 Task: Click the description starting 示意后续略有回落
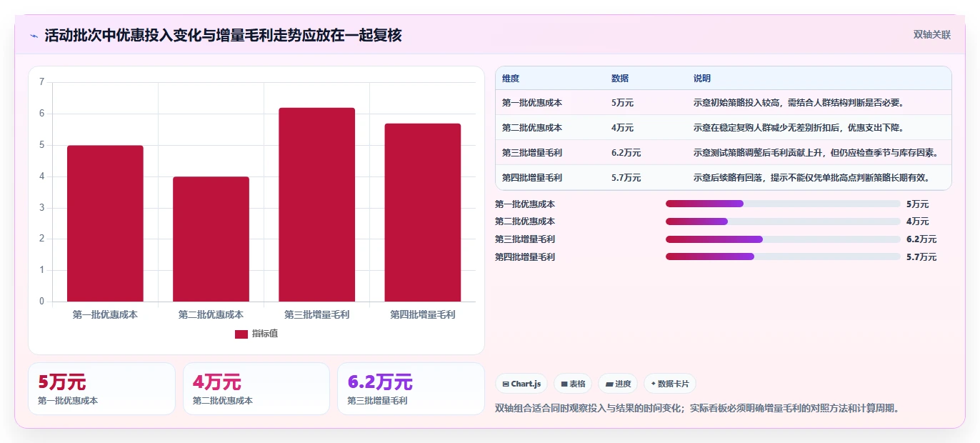pos(811,178)
